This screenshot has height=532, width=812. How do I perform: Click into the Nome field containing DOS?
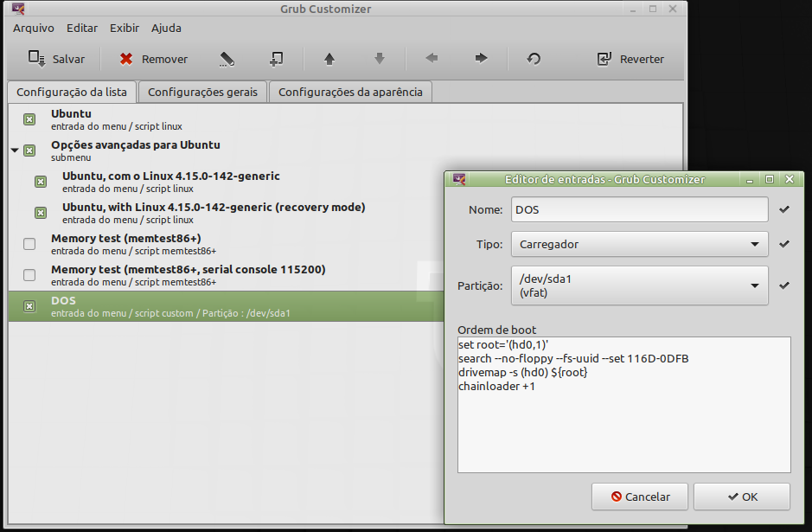coord(640,209)
